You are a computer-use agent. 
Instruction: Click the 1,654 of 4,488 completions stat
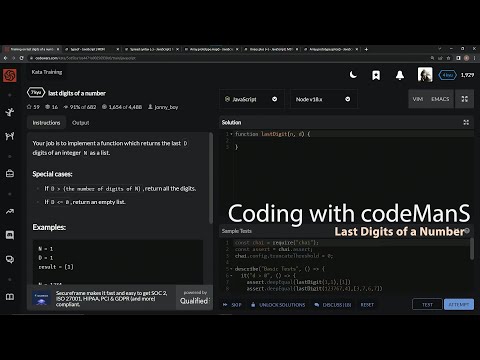(x=122, y=107)
